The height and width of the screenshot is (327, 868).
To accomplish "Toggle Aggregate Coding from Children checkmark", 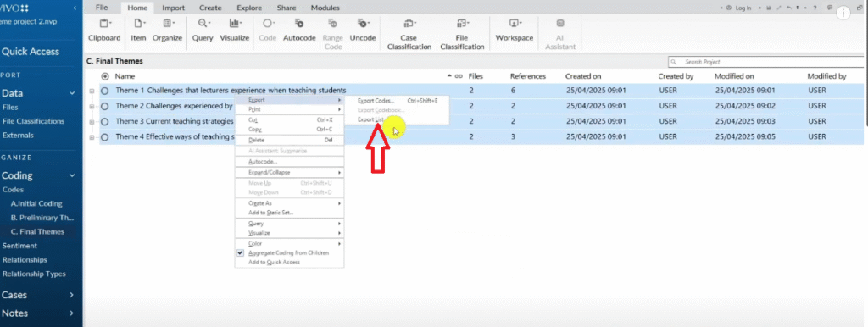I will (x=240, y=252).
